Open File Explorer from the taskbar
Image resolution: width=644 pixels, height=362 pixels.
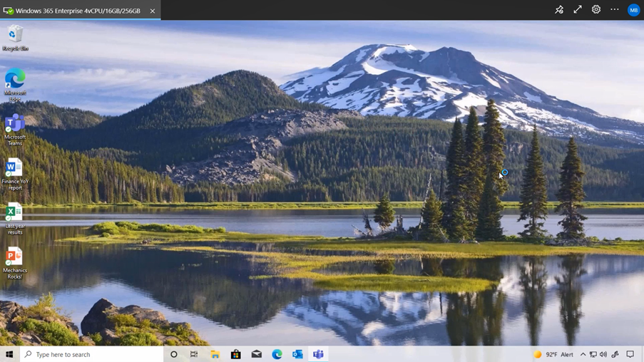pos(215,354)
